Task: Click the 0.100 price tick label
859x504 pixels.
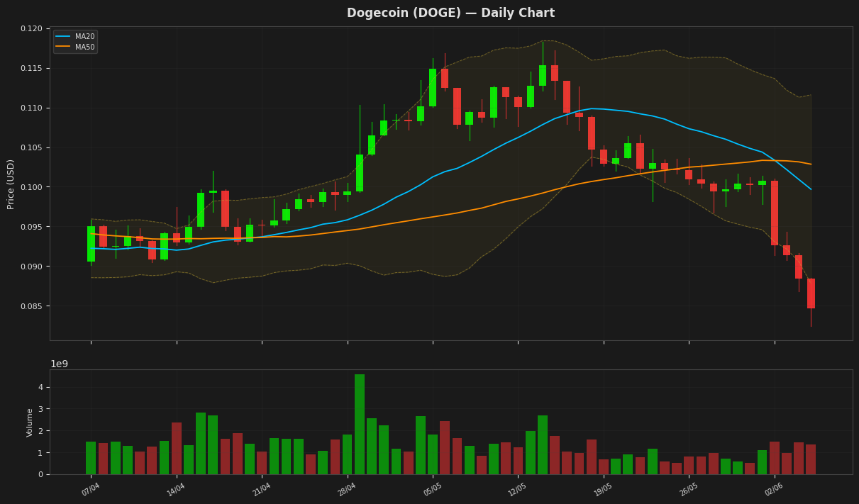Action: coord(32,187)
